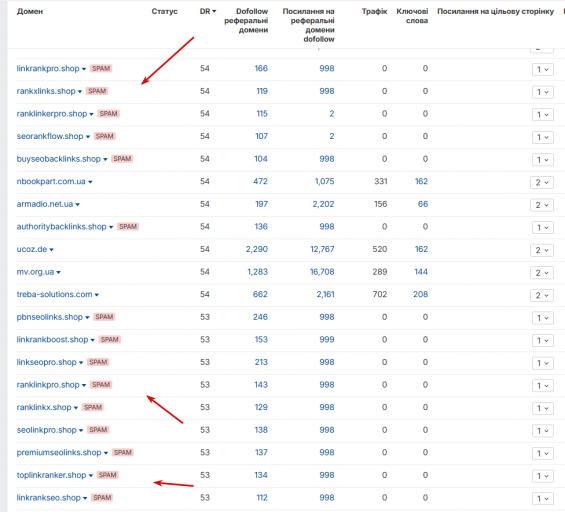Screen dimensions: 565x512
Task: Open target-page links dropdown for armadio.net.ua row
Action: point(542,205)
